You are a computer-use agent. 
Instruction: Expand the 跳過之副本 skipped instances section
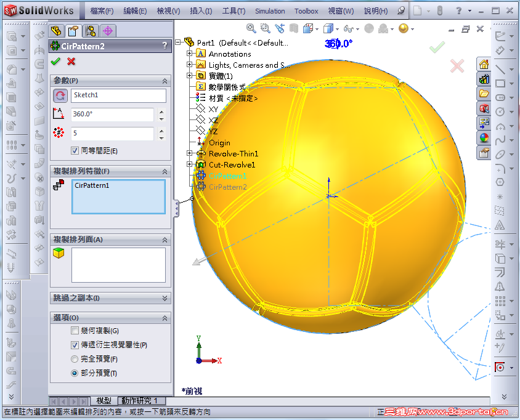click(x=165, y=298)
